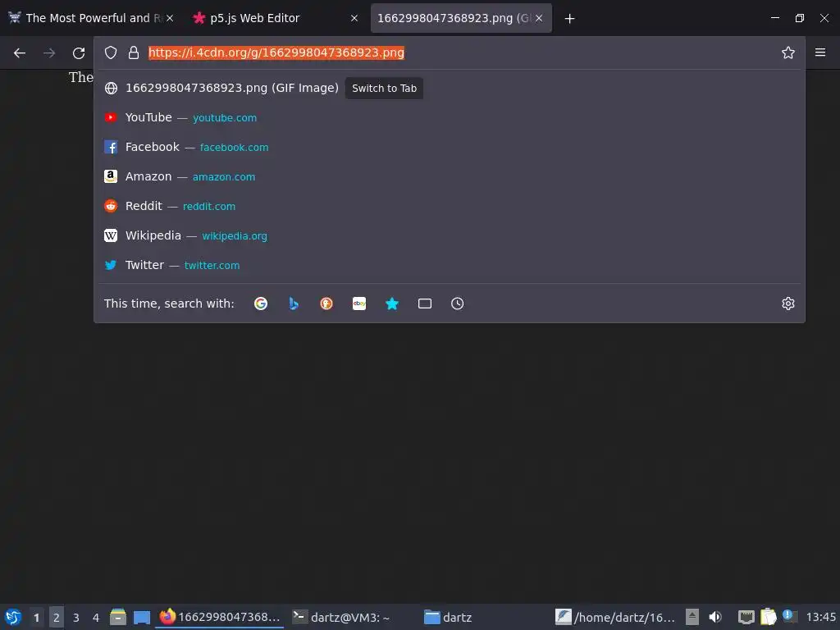Reload the current page
The height and width of the screenshot is (630, 840).
(x=79, y=52)
